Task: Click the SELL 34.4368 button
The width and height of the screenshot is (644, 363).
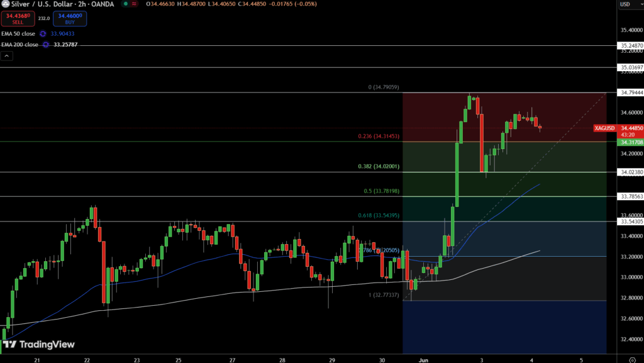Action: [x=17, y=18]
